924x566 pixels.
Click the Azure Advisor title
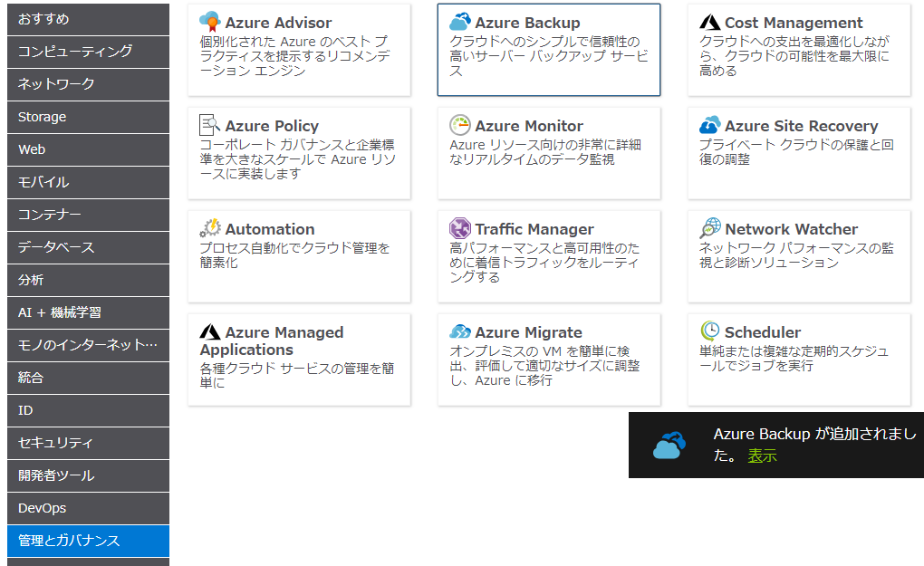point(278,23)
